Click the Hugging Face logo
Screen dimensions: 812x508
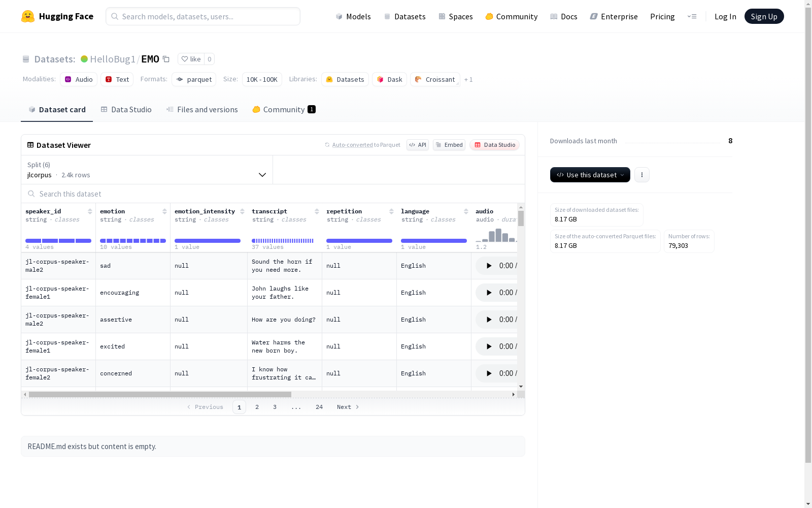point(57,16)
